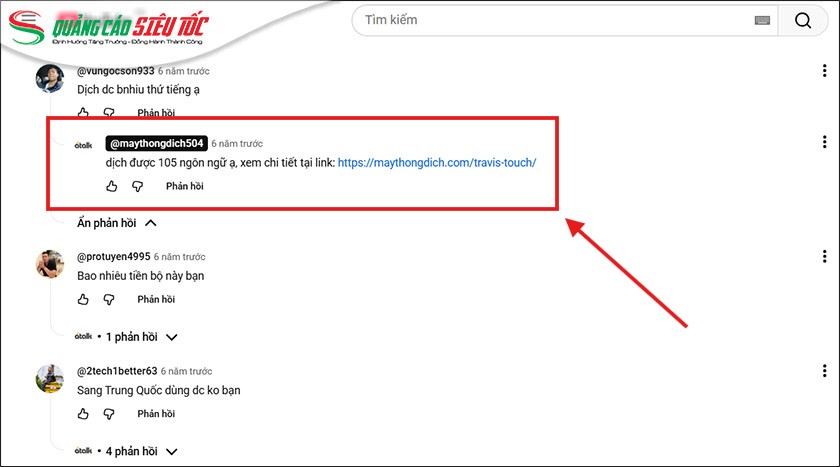840x467 pixels.
Task: Click the search magnifying glass button
Action: (803, 20)
